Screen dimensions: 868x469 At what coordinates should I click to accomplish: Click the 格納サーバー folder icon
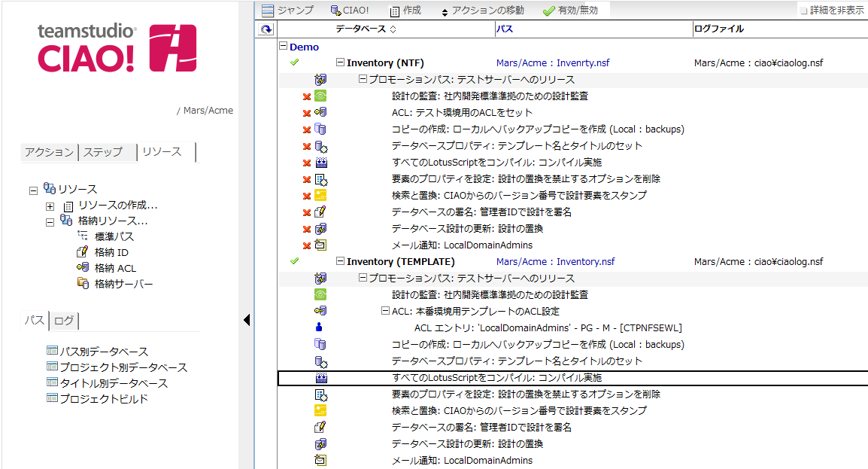83,284
